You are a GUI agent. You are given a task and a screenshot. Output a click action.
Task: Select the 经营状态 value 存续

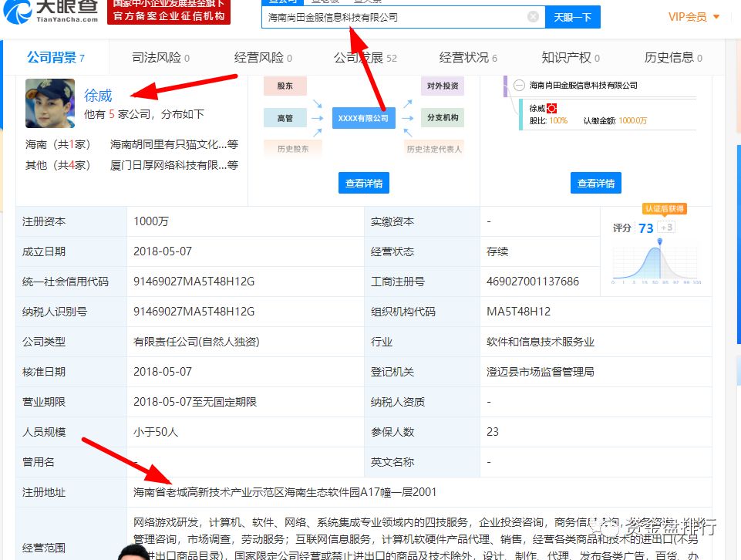(x=497, y=251)
